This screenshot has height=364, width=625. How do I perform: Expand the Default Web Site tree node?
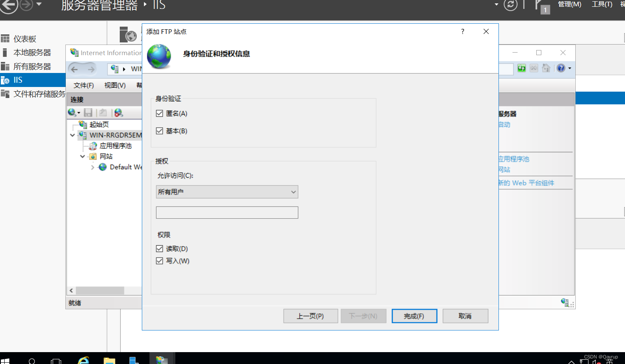click(92, 167)
